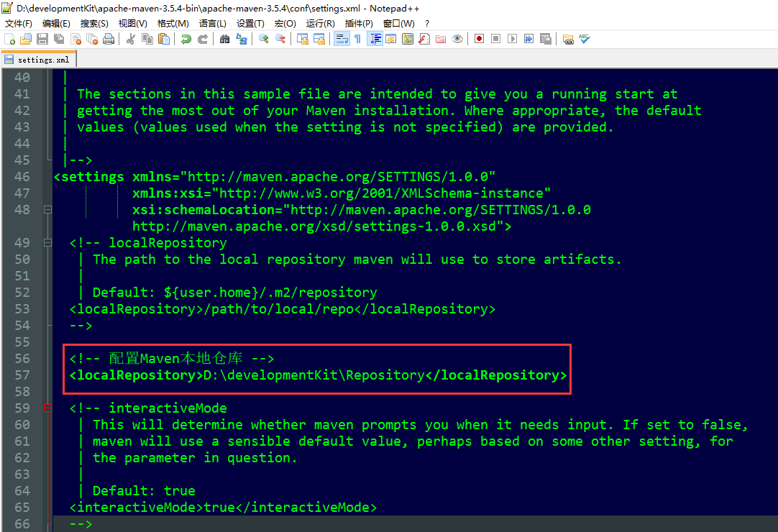
Task: Click the Close All documents icon
Action: 92,40
